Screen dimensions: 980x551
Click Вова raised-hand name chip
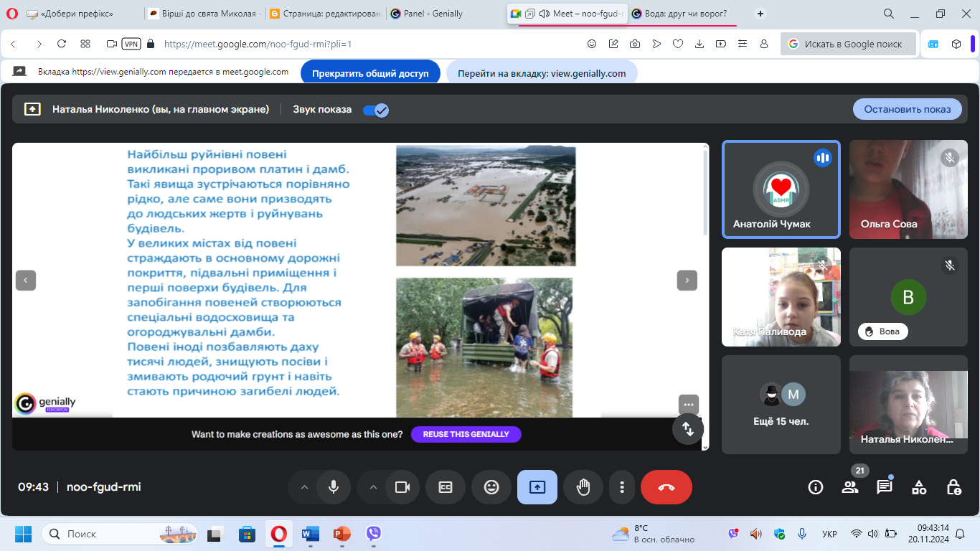tap(883, 331)
